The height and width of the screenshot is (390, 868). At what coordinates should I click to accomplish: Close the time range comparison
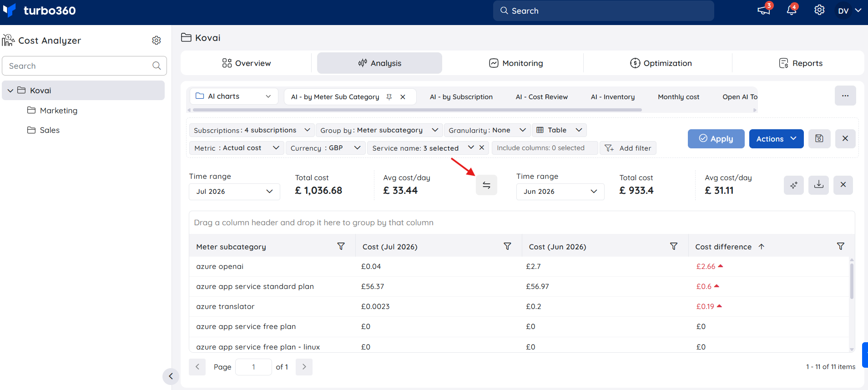click(843, 185)
